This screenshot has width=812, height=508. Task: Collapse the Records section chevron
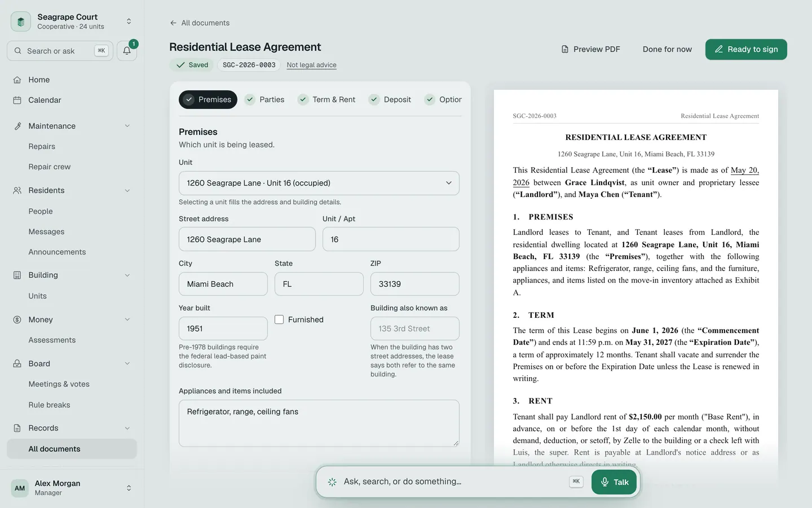[x=127, y=428]
